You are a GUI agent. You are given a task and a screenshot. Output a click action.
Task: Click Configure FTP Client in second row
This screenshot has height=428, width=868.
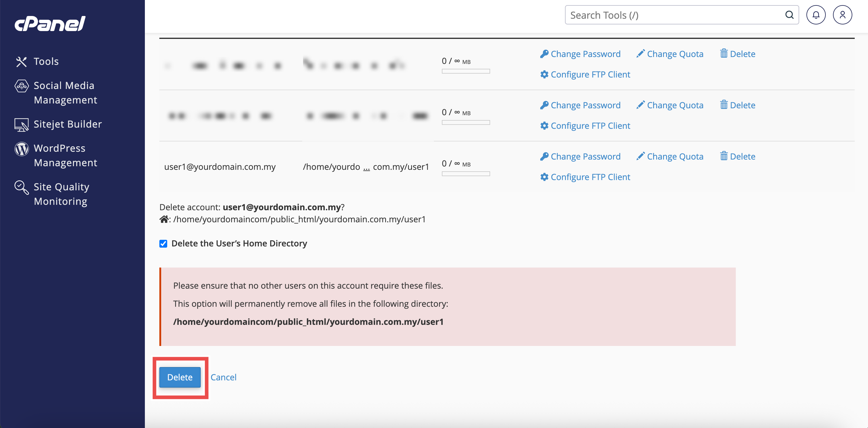click(x=590, y=126)
